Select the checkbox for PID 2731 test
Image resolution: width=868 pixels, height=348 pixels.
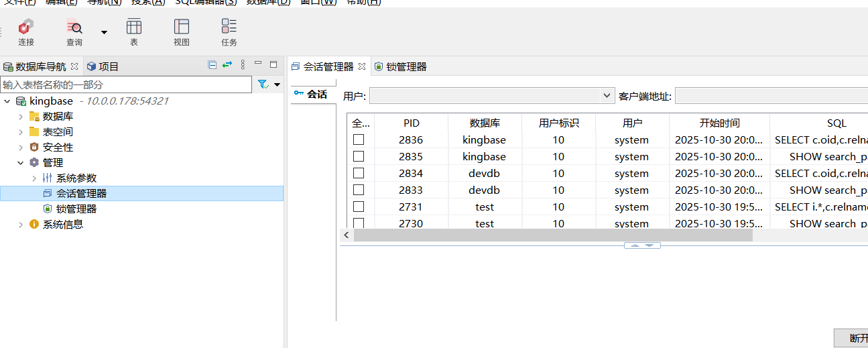359,207
